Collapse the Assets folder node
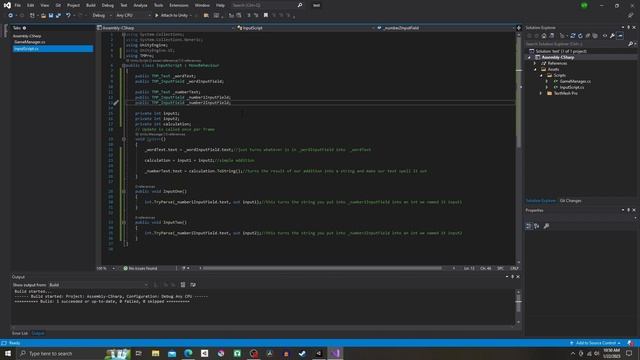 (x=535, y=69)
